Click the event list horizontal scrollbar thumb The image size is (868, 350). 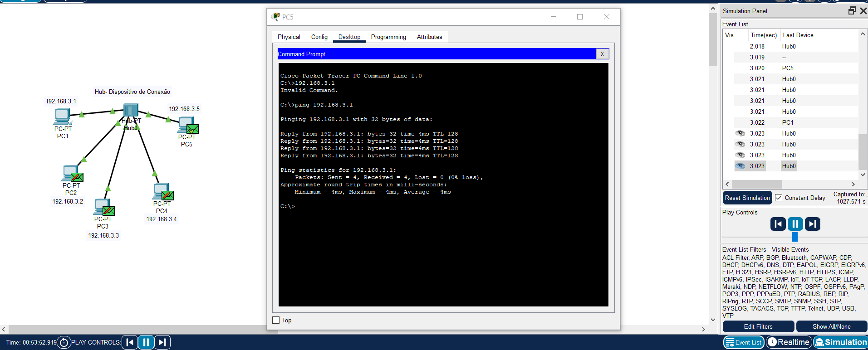pos(757,184)
